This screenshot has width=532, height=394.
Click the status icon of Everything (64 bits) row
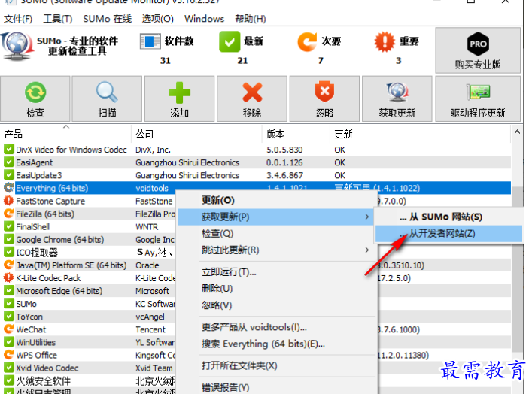pos(9,188)
